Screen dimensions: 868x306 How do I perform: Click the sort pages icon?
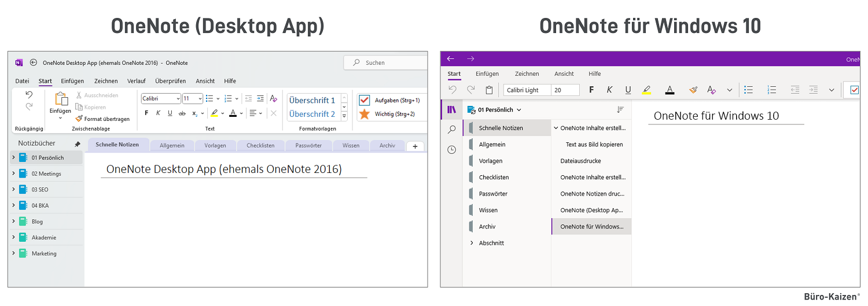coord(620,109)
